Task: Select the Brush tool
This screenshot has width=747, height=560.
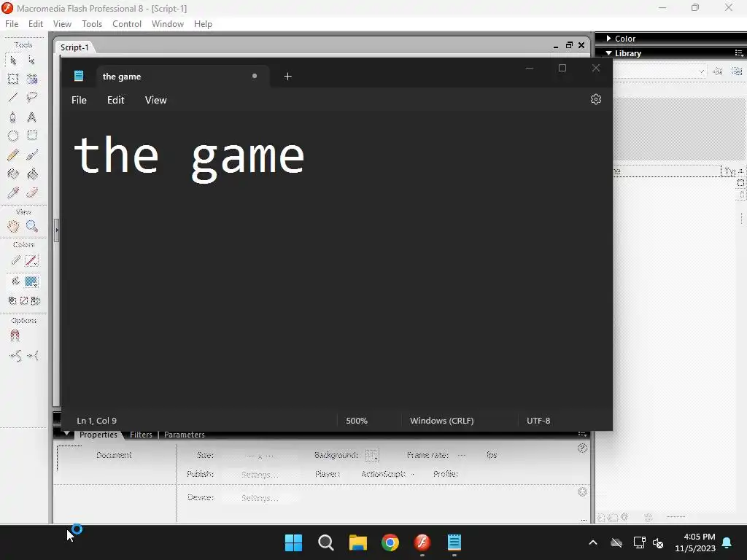Action: pyautogui.click(x=32, y=155)
